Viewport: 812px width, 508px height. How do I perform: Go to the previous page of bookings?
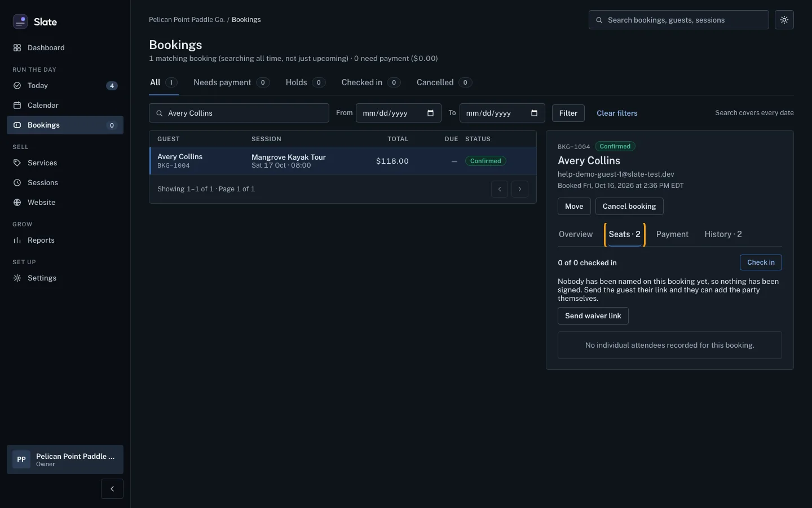pos(500,189)
